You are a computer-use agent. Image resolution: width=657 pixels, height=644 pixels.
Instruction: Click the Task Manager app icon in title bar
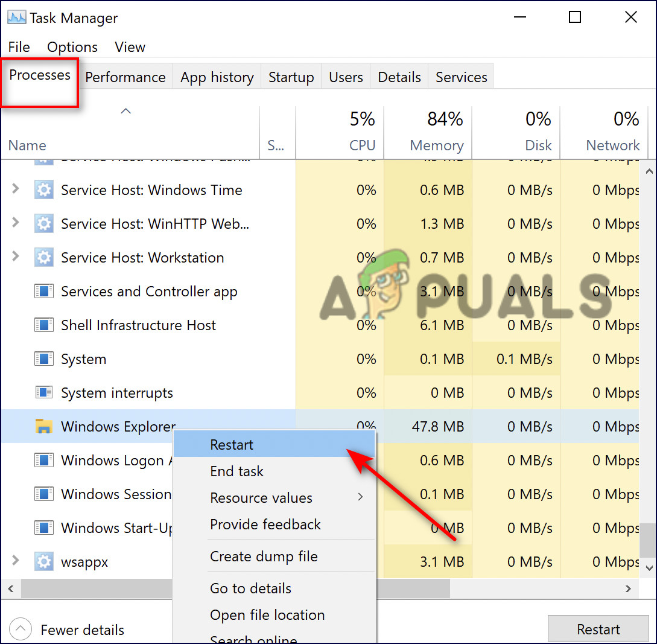pyautogui.click(x=17, y=18)
